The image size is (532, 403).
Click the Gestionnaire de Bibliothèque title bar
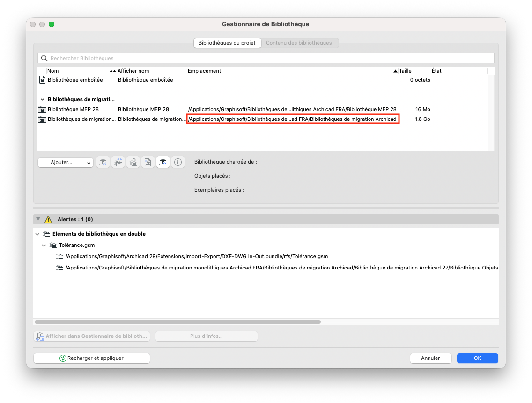[266, 24]
